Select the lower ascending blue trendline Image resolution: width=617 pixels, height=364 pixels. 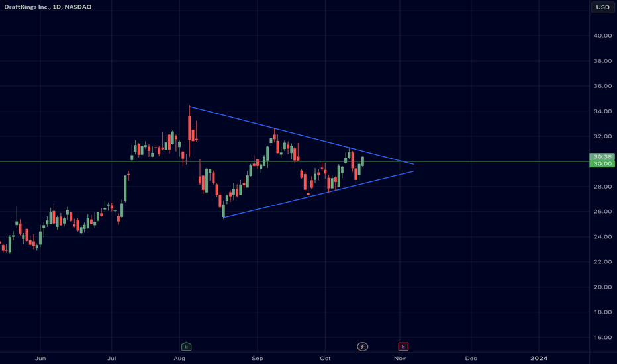coord(318,195)
